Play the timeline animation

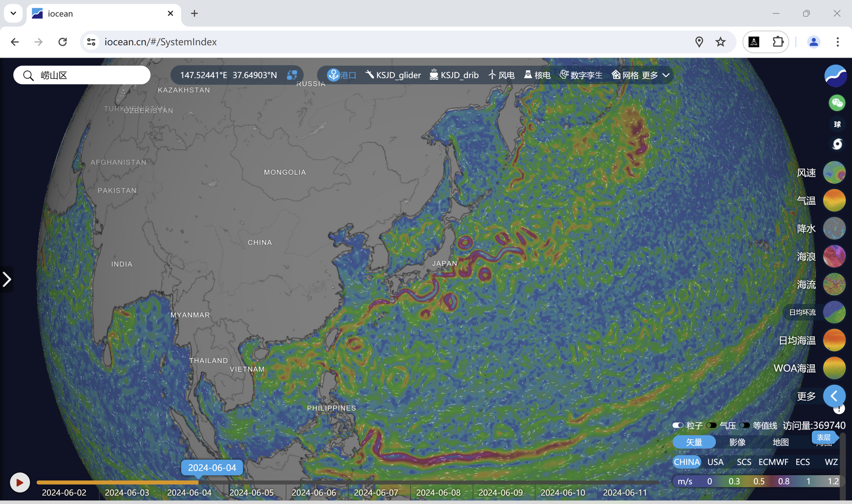[x=20, y=482]
